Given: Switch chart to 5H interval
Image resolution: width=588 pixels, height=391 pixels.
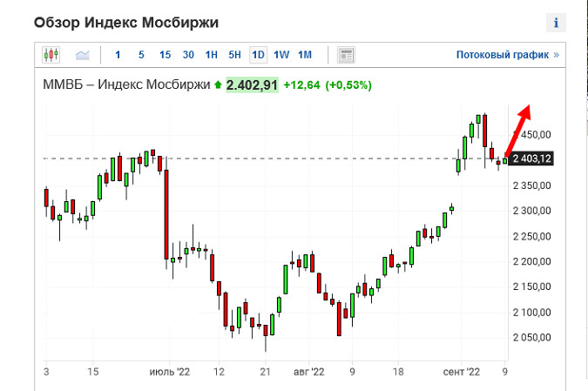Looking at the screenshot, I should point(235,55).
